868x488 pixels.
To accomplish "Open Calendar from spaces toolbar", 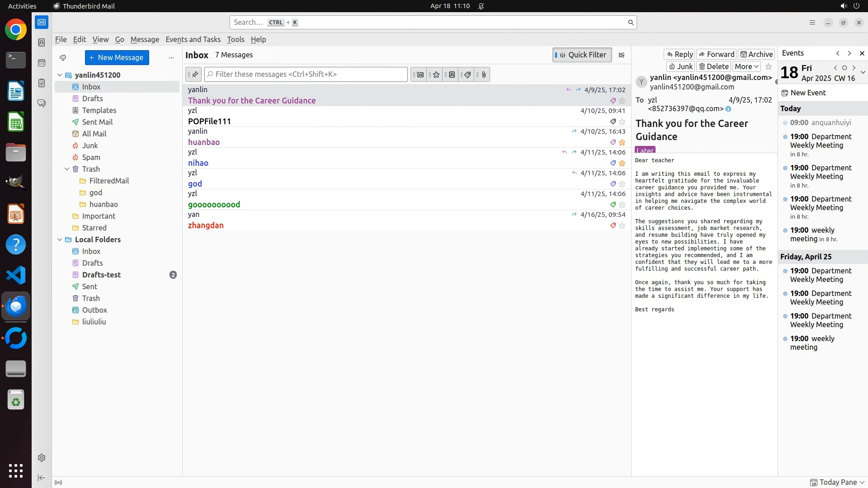I will 42,63.
